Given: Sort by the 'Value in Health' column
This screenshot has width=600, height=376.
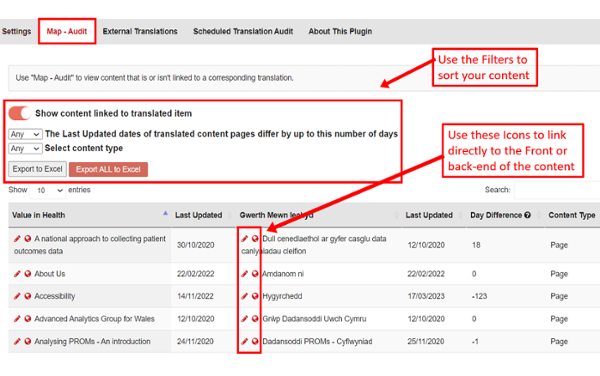Looking at the screenshot, I should [90, 215].
